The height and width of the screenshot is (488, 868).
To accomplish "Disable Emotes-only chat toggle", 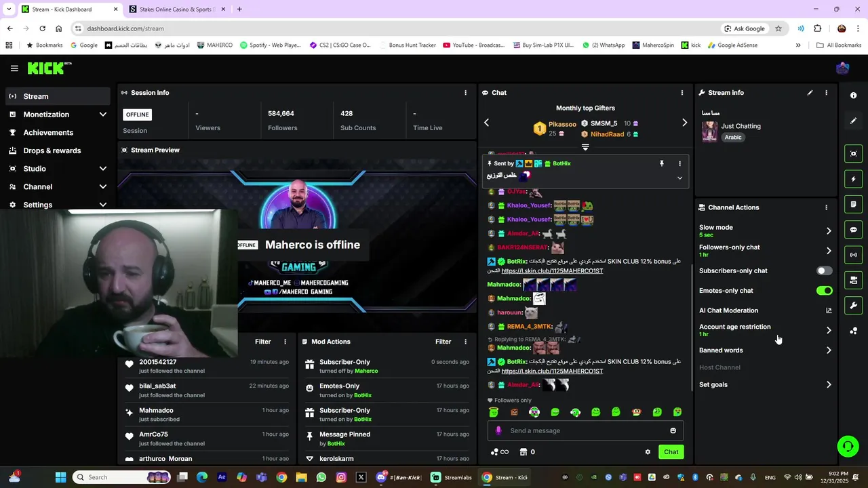I will (824, 291).
